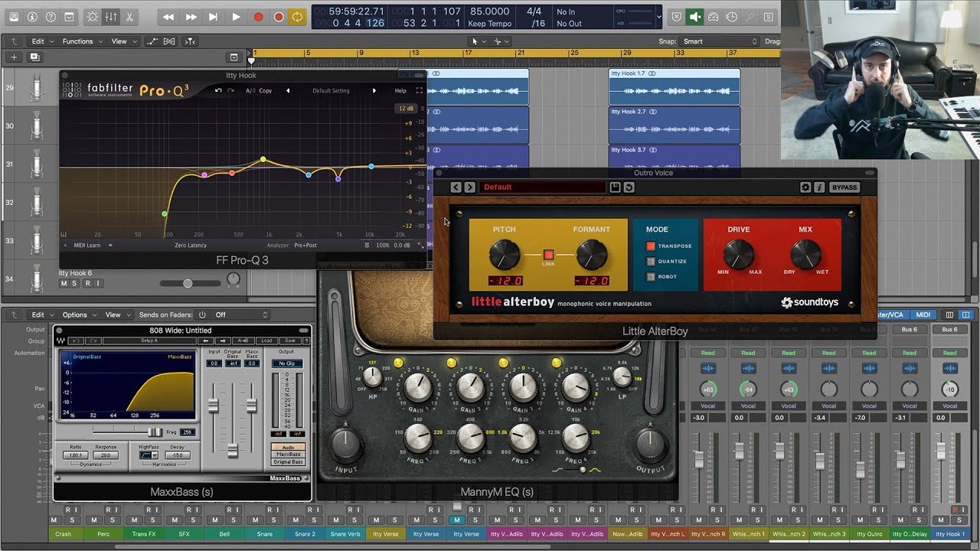This screenshot has width=980, height=551.
Task: Switch to the MIDI tab in the mixer
Action: [924, 314]
